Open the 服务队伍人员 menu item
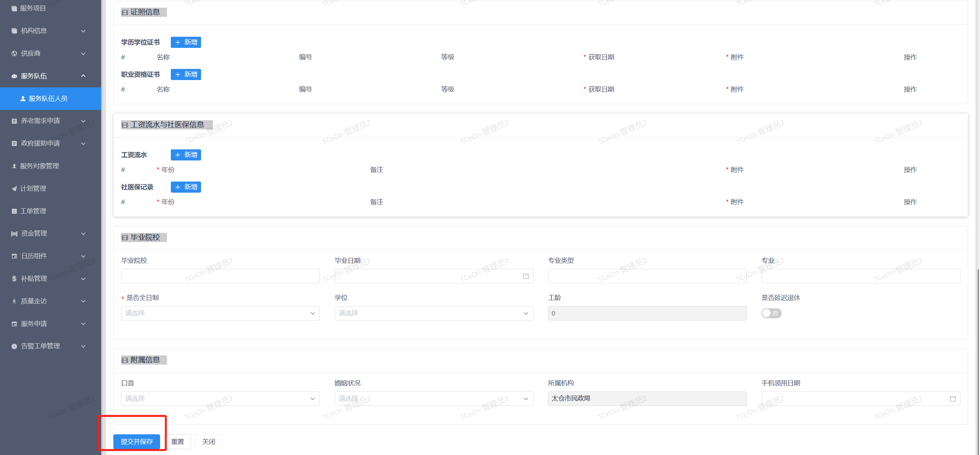This screenshot has height=455, width=980. coord(51,98)
